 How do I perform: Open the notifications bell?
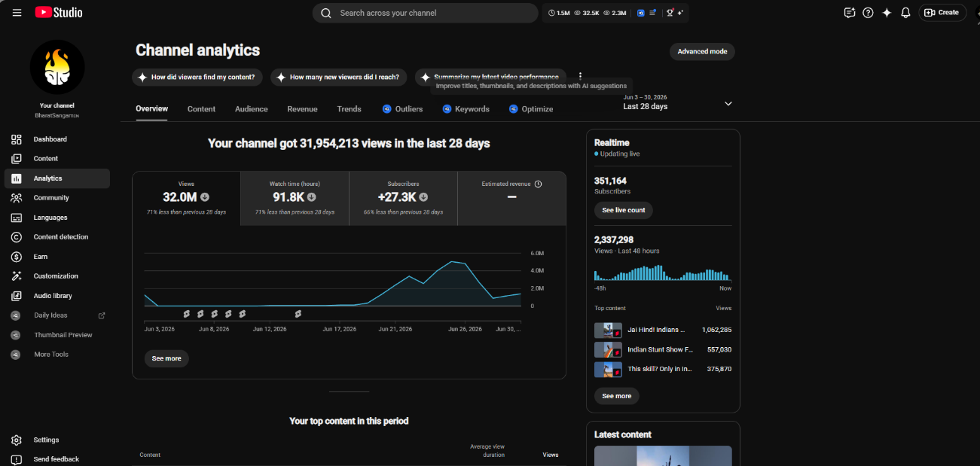[x=905, y=13]
